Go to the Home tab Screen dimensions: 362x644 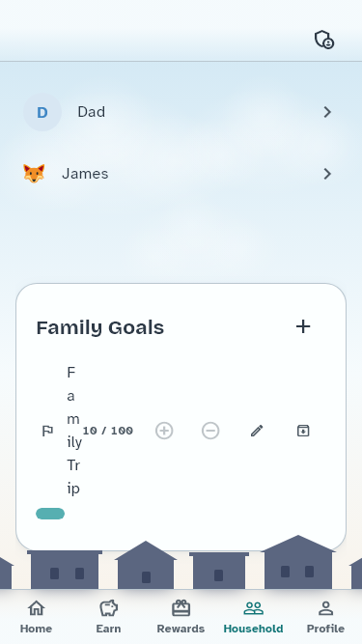pyautogui.click(x=36, y=617)
